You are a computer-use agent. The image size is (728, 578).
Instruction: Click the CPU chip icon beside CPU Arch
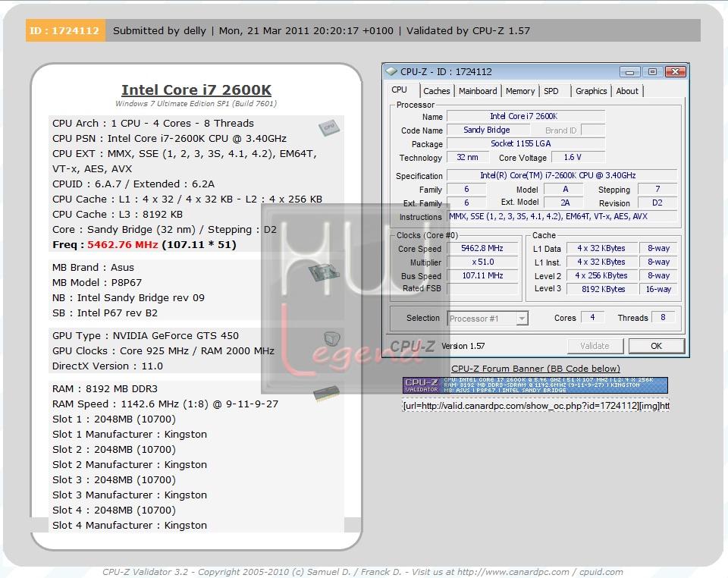click(328, 127)
